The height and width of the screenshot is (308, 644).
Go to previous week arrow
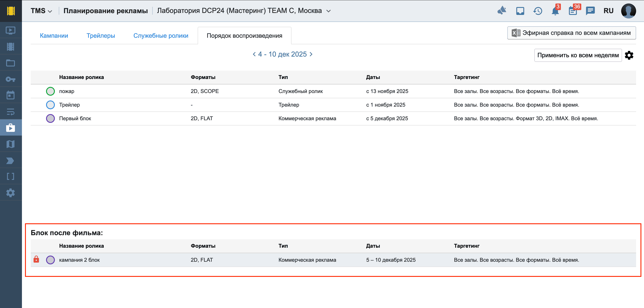point(254,54)
